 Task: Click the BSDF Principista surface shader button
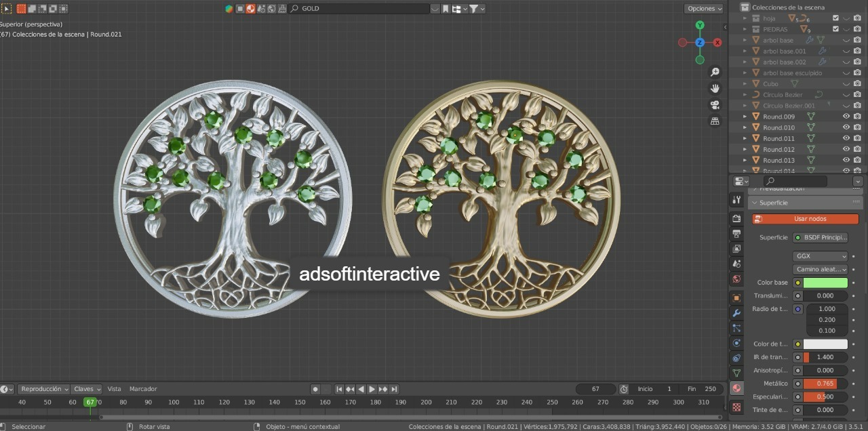[x=820, y=238]
